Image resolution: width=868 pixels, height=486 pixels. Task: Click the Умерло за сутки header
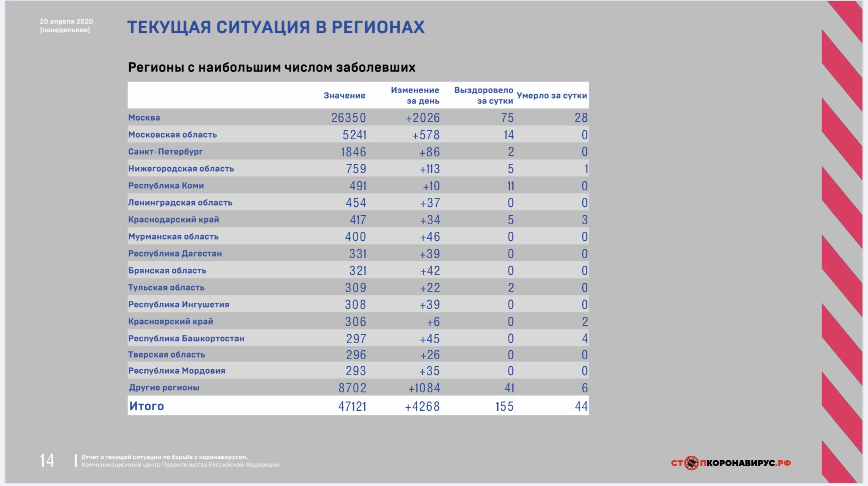tap(551, 96)
